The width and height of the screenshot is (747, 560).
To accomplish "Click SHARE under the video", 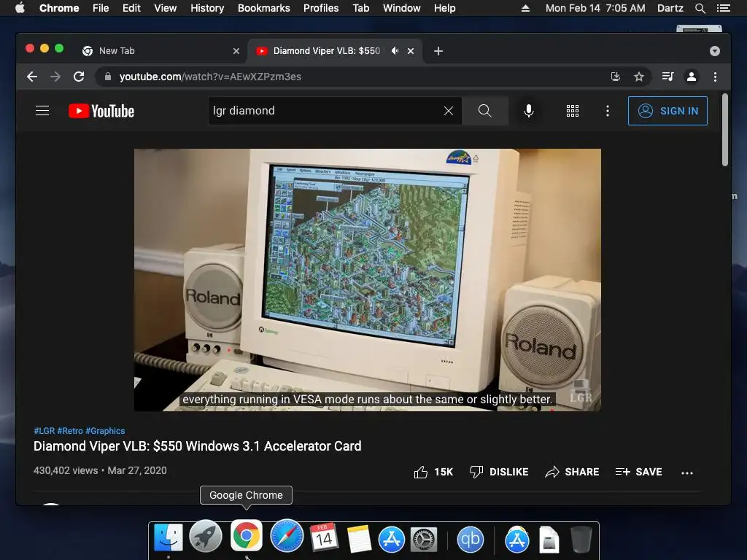I will [x=572, y=472].
